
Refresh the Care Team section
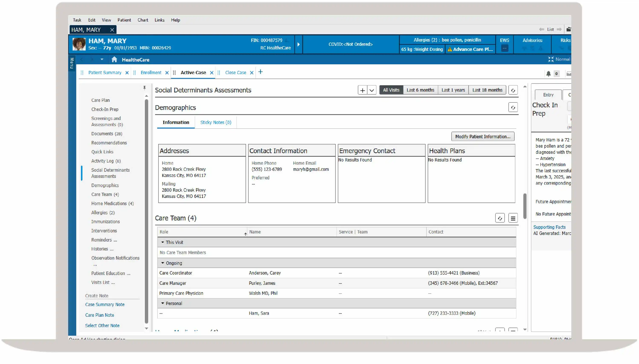coord(500,218)
